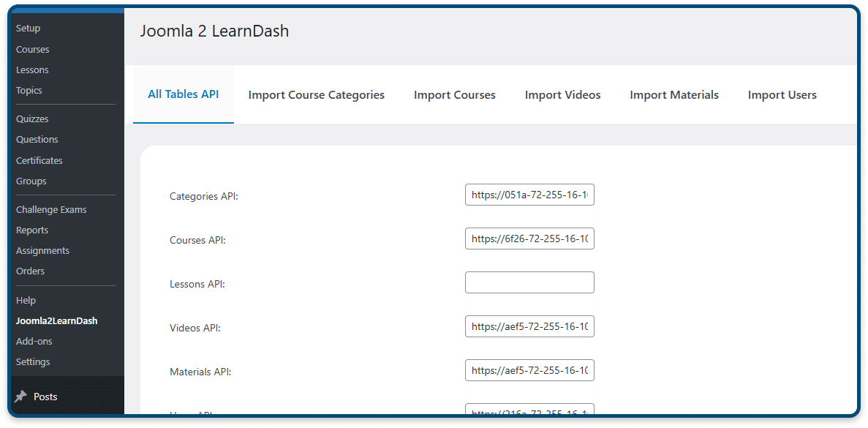Click the Materials API URL field
Screen dimensions: 868x428
click(529, 370)
